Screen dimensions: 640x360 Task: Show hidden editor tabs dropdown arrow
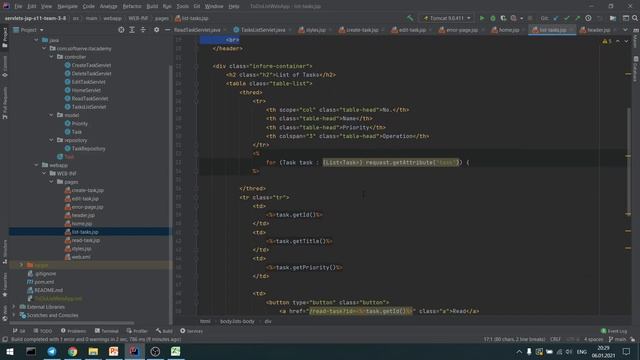(x=625, y=30)
